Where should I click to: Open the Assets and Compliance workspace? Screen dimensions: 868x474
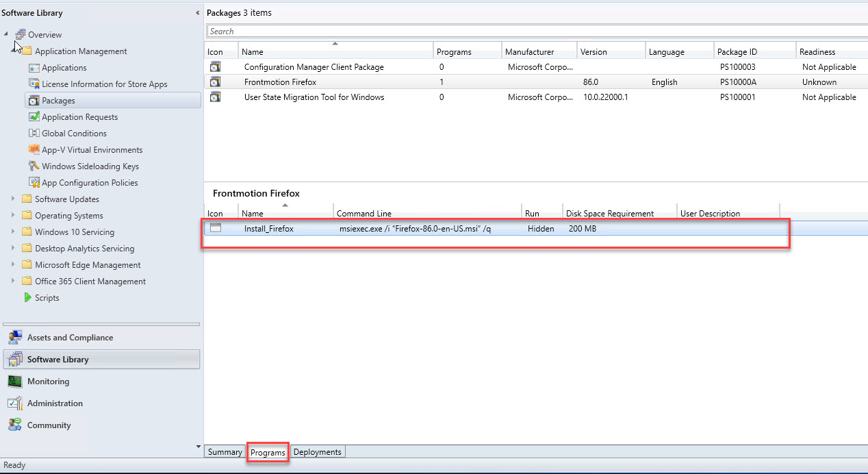click(70, 338)
